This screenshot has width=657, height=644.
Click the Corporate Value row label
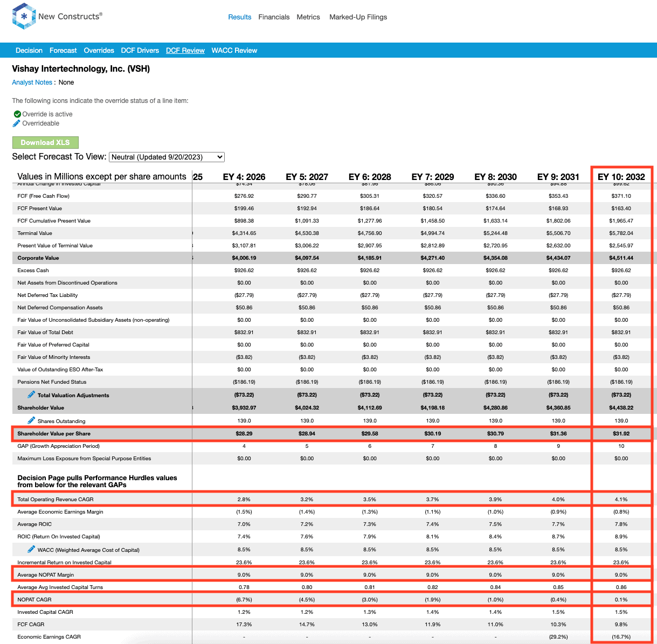pos(38,258)
